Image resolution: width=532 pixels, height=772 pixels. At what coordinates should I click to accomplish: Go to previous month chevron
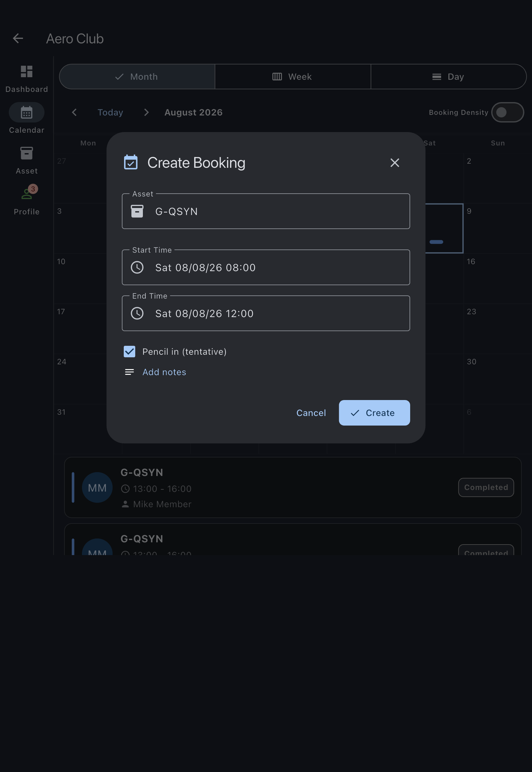tap(74, 112)
